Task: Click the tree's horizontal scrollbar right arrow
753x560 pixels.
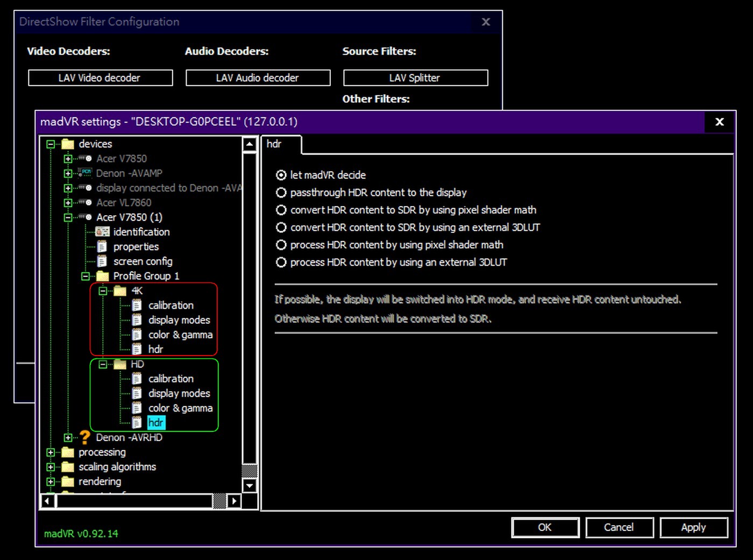Action: click(234, 501)
